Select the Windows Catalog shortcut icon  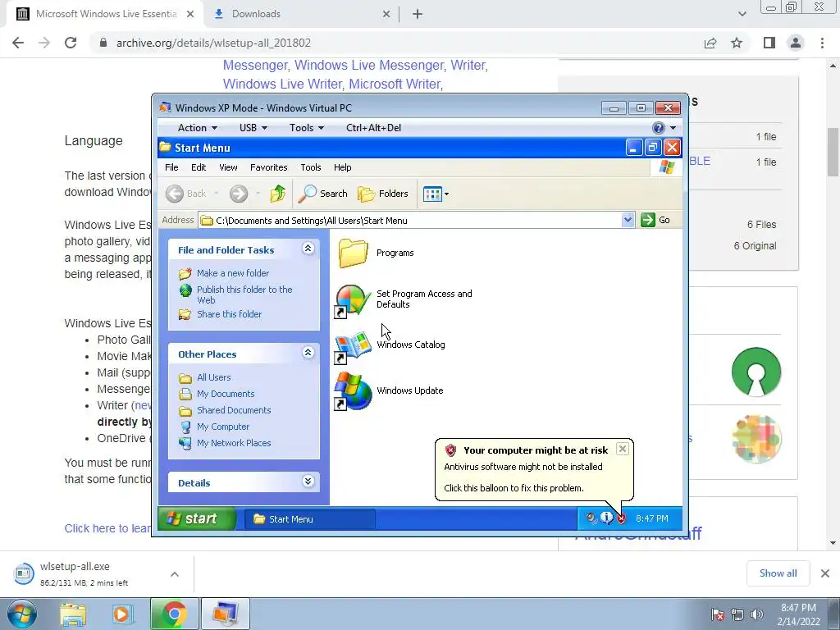(x=353, y=347)
